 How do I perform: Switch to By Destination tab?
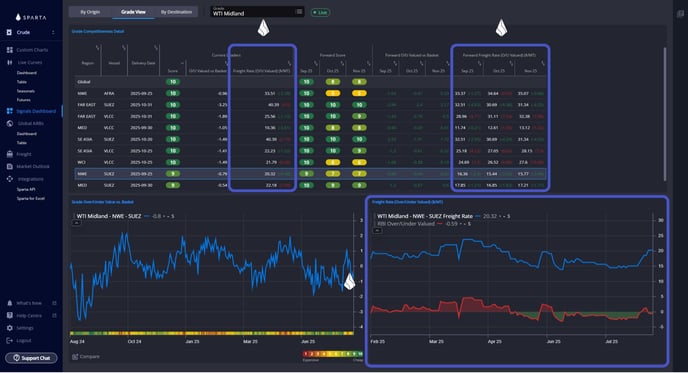[176, 12]
